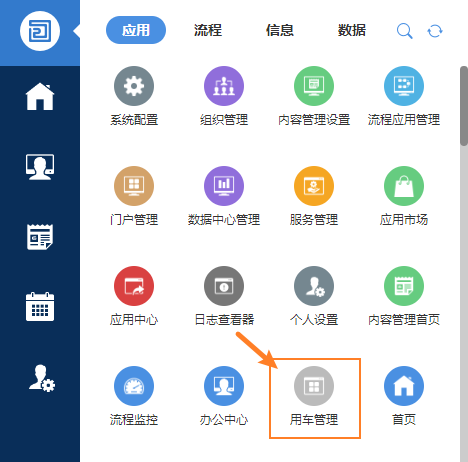Click the 应用市场 label
Image resolution: width=468 pixels, height=462 pixels.
pos(404,220)
